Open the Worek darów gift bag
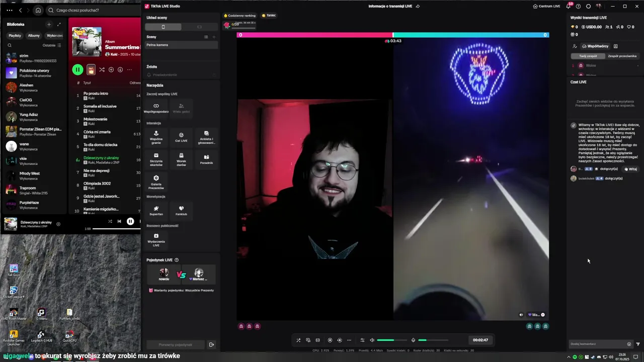644x362 pixels. [181, 159]
